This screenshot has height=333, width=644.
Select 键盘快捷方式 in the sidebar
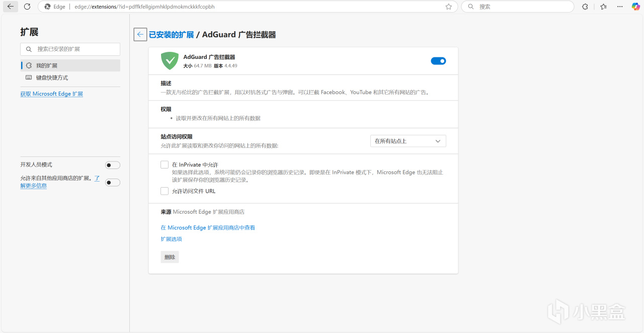coord(70,77)
